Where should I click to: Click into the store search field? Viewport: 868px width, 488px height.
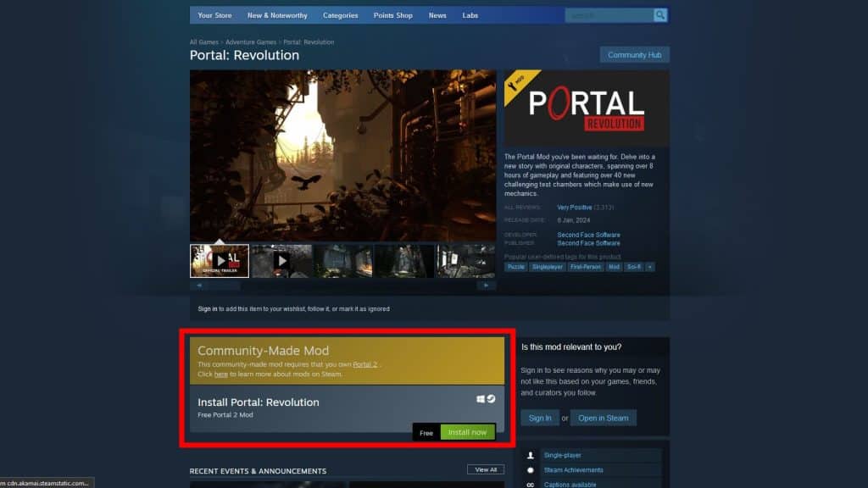point(609,15)
